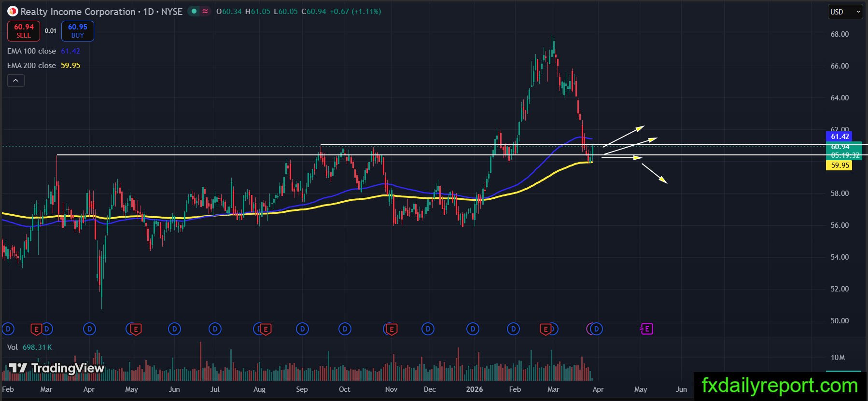Click the Aug label on the time axis
The image size is (868, 401).
tap(259, 389)
